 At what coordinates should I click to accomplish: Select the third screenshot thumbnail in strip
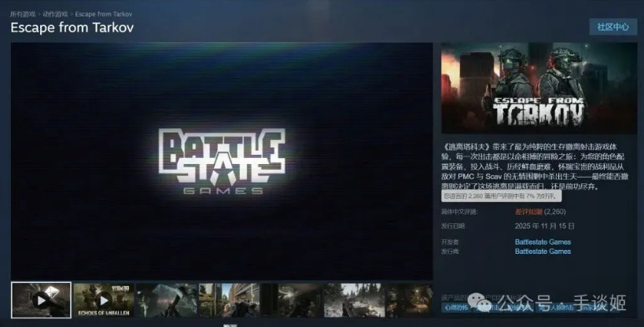click(x=166, y=299)
